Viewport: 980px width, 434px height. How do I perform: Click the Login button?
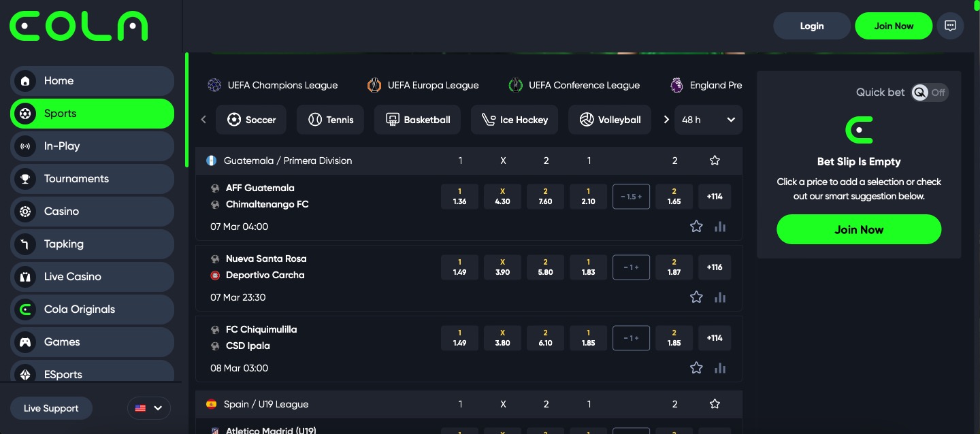click(811, 26)
